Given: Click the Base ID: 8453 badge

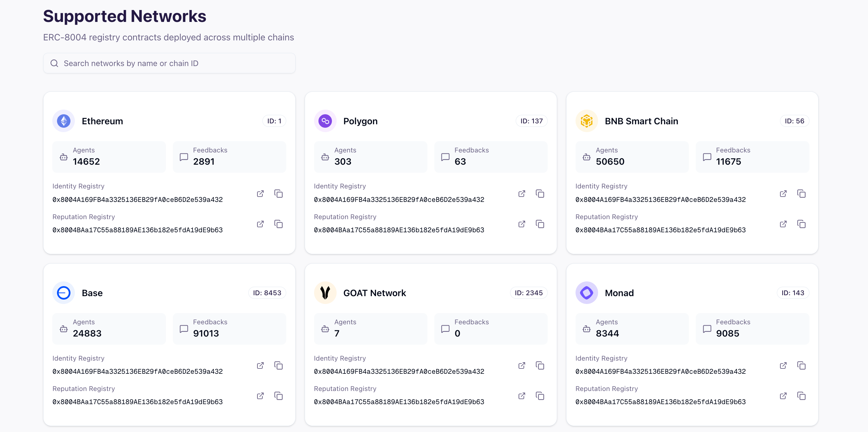Looking at the screenshot, I should click(x=267, y=292).
